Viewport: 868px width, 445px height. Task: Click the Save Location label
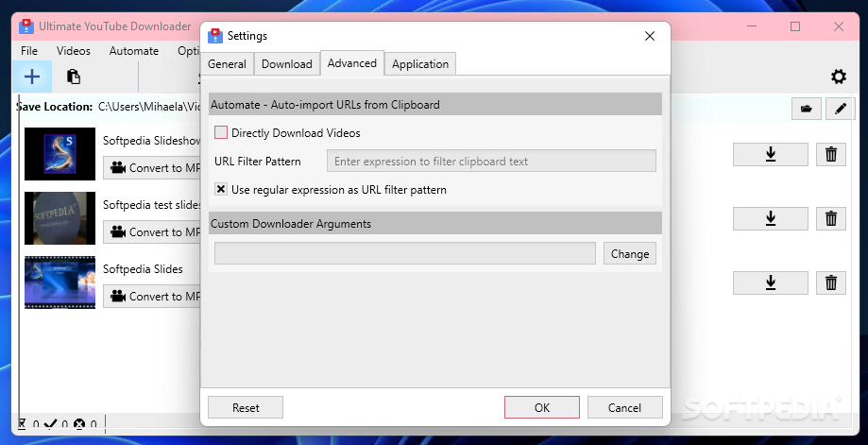coord(54,107)
